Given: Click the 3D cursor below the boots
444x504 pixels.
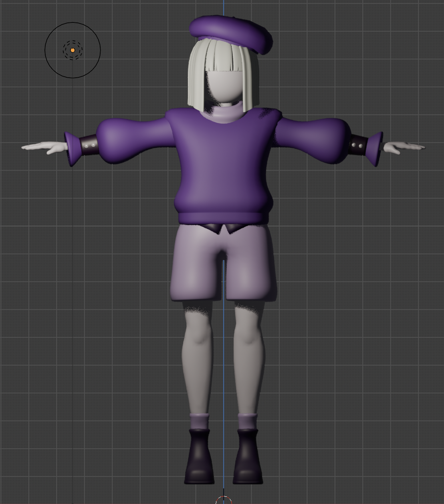Looking at the screenshot, I should (224, 500).
